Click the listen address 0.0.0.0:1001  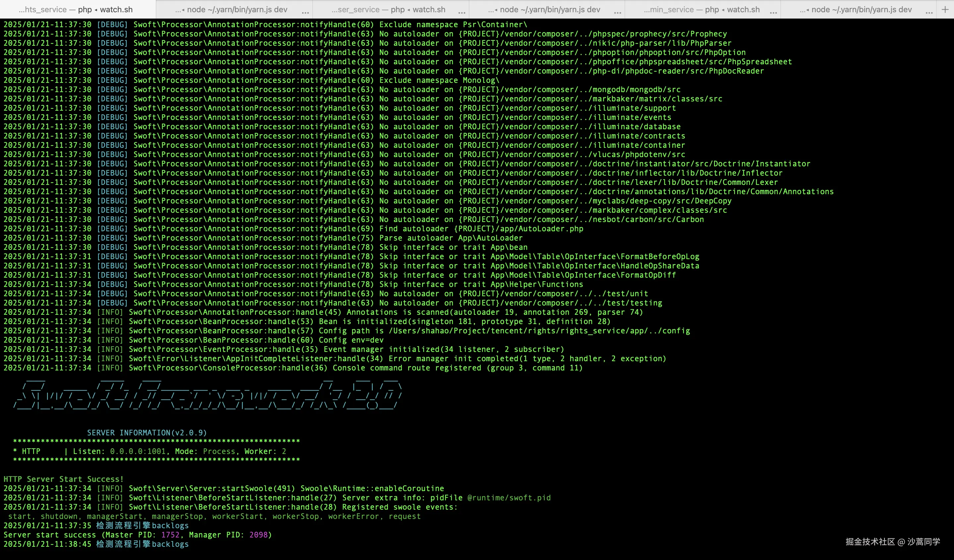pyautogui.click(x=138, y=451)
